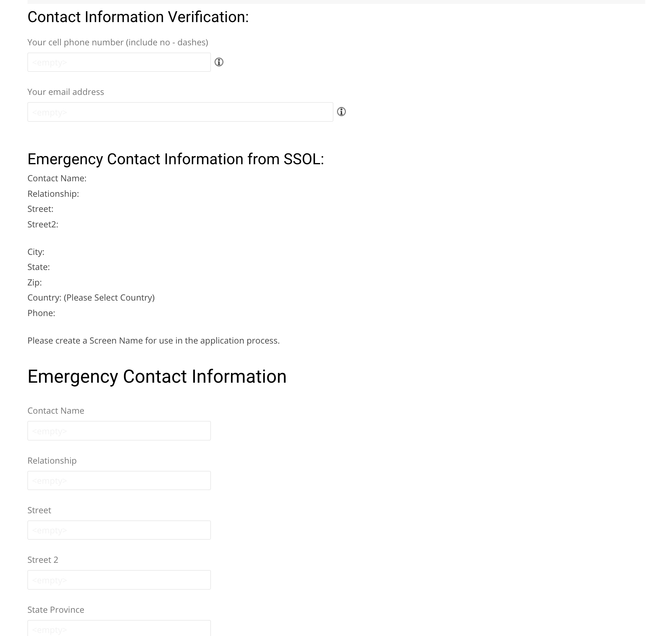Click the 'Relationship' label above the input
Image resolution: width=672 pixels, height=636 pixels.
[52, 461]
